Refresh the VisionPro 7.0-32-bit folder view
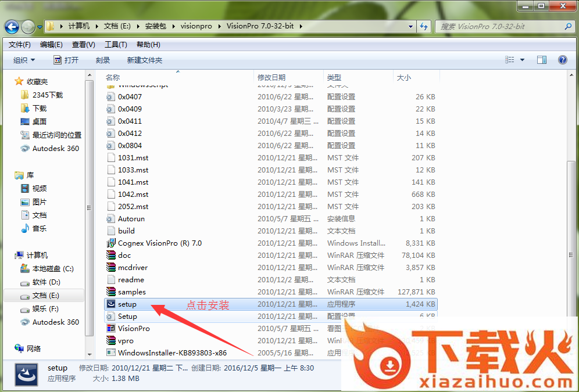 [424, 26]
